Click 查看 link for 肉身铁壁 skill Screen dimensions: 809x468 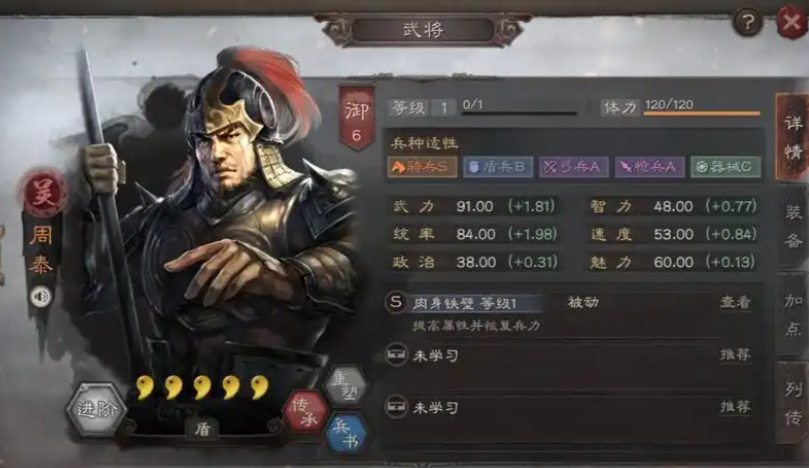735,302
